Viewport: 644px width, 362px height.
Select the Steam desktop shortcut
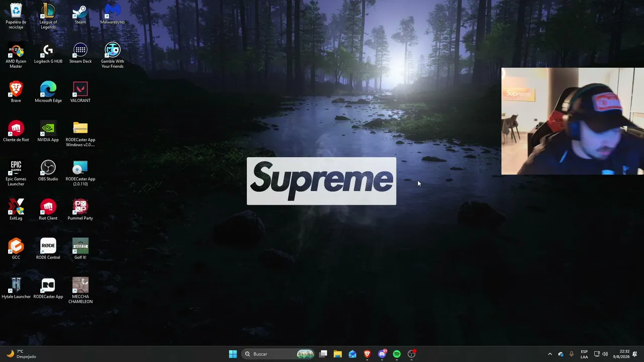pos(80,14)
